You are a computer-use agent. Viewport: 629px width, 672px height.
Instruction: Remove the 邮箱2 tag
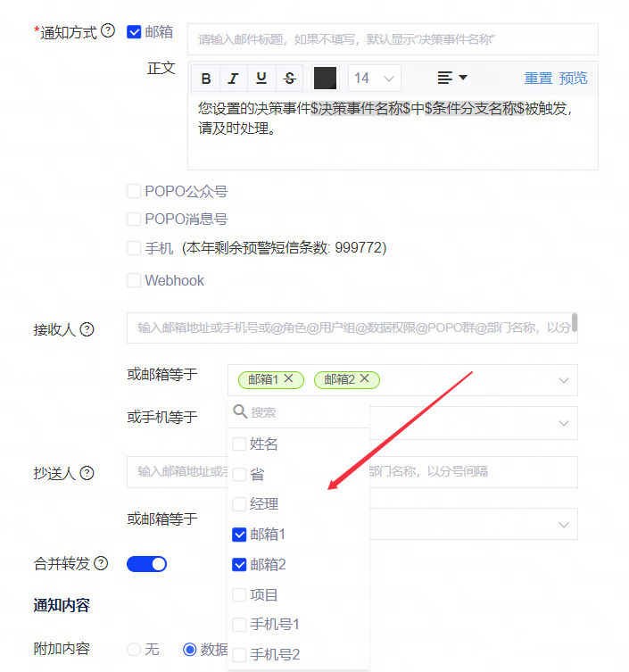click(364, 379)
